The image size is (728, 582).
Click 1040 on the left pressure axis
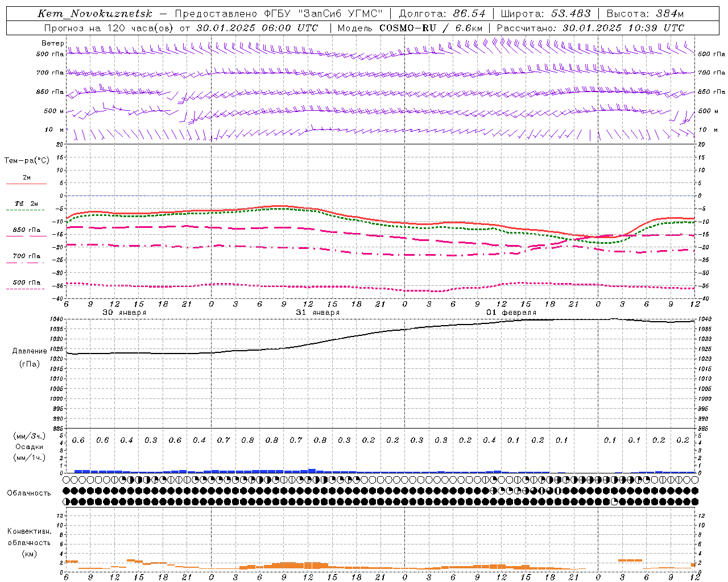[x=57, y=319]
